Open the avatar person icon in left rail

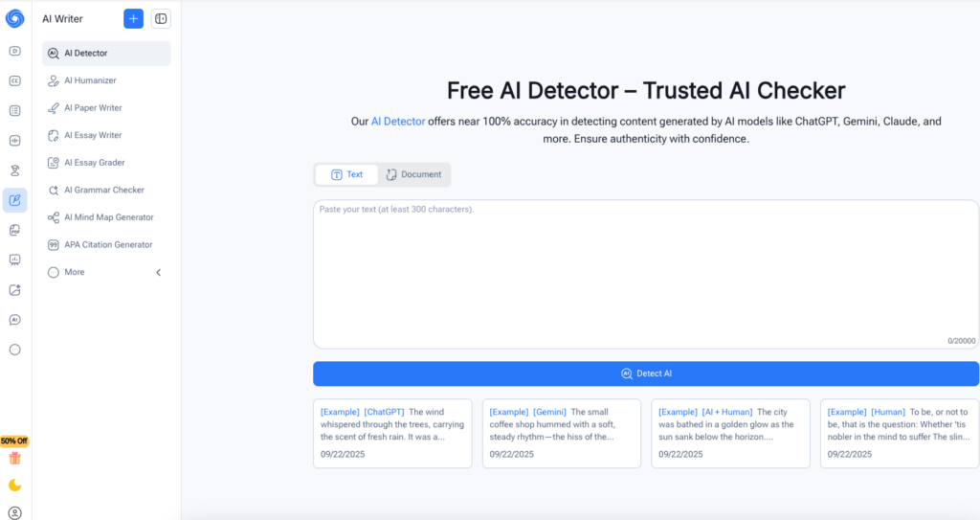pos(15,170)
